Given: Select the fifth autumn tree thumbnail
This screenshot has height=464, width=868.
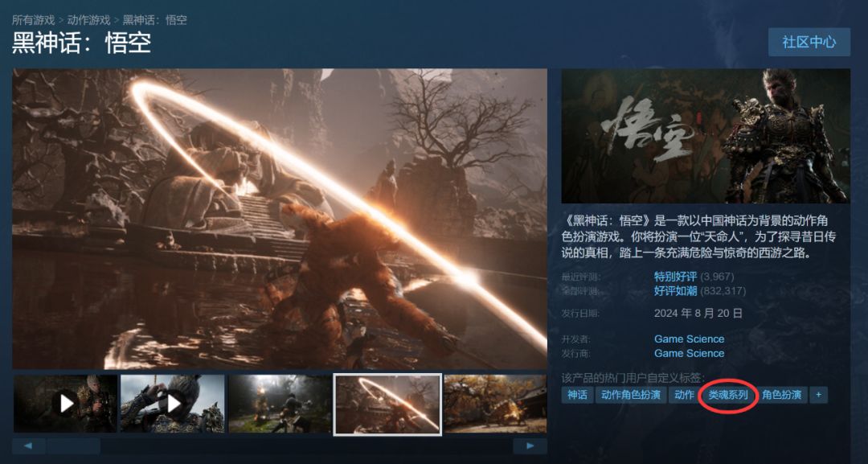Looking at the screenshot, I should point(495,404).
